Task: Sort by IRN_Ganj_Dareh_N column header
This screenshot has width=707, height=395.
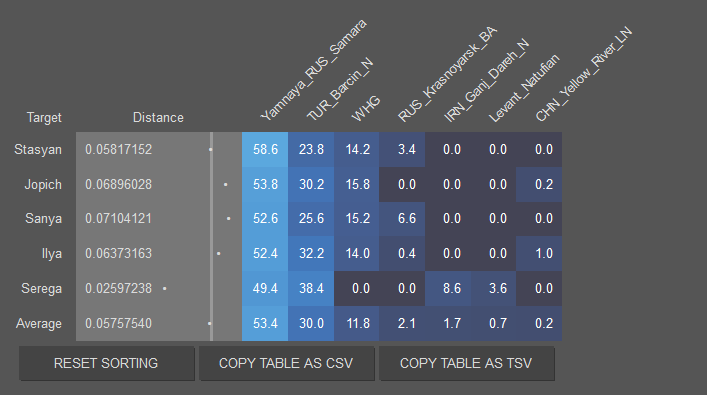Action: 486,80
